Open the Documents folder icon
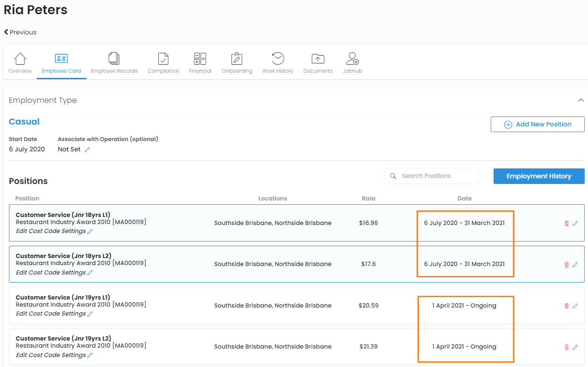588x367 pixels. (318, 63)
